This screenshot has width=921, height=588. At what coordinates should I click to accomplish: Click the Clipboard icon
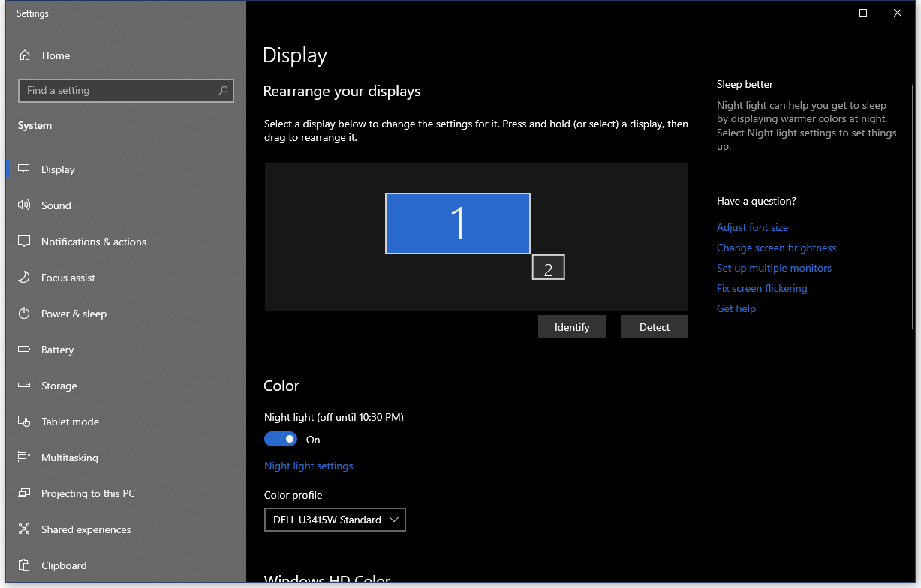pos(24,565)
